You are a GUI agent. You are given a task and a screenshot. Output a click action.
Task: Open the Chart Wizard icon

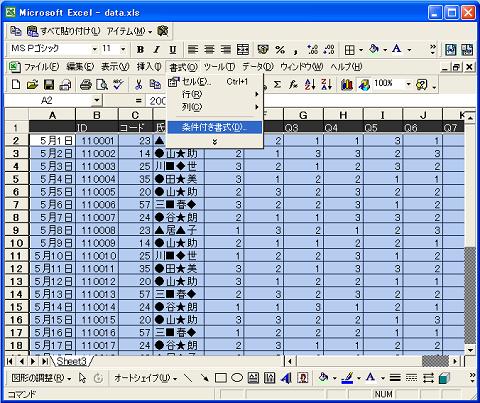click(347, 85)
